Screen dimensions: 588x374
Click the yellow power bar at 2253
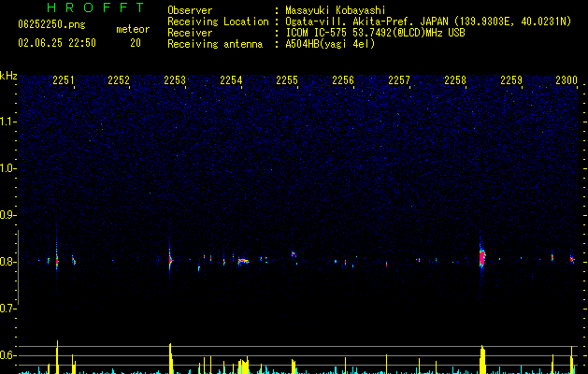(x=171, y=359)
